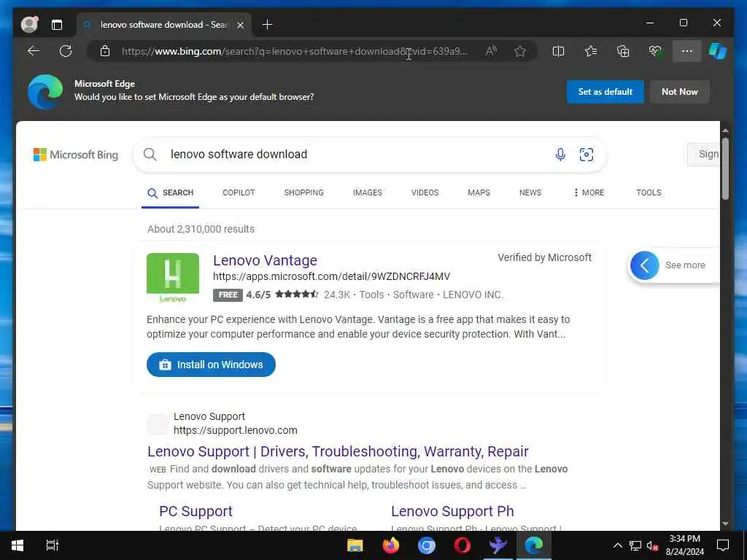Open the Windows Start menu
Image resolution: width=747 pixels, height=560 pixels.
[x=18, y=545]
